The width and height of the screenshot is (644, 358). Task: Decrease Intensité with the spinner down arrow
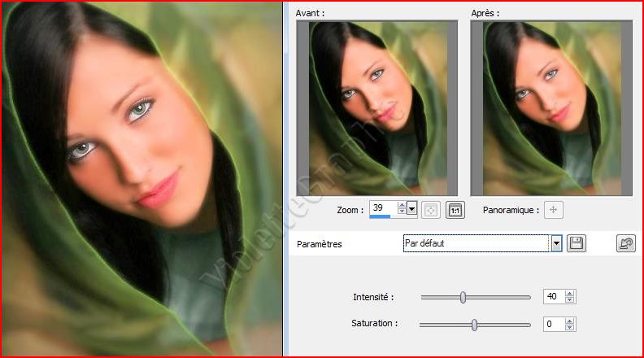click(570, 300)
